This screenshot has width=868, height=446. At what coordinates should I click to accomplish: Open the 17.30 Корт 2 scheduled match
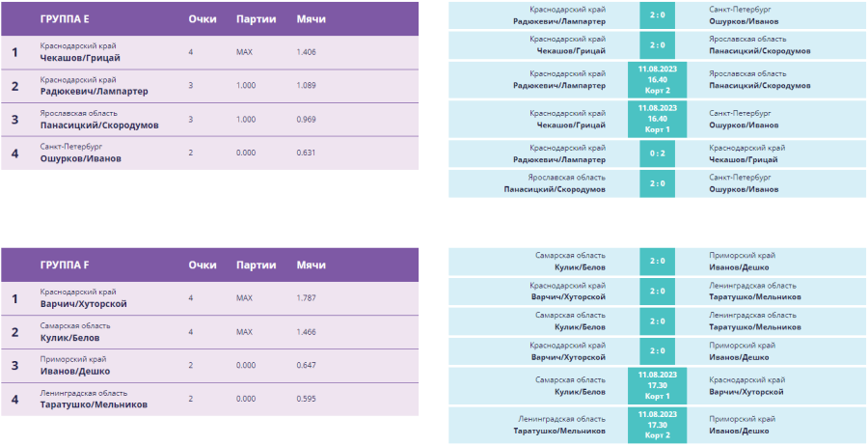[658, 425]
